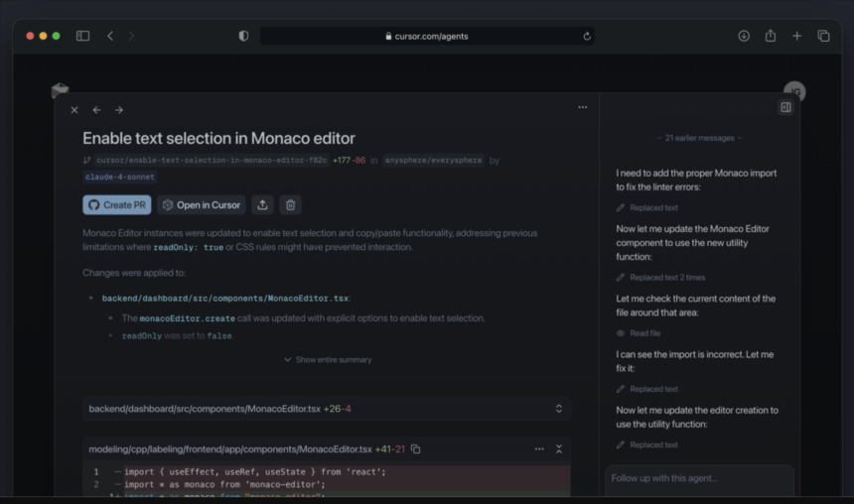The height and width of the screenshot is (504, 854).
Task: Click the branch name cursor/enable-text-selection-in-monaco-editor-f82c
Action: coord(212,160)
